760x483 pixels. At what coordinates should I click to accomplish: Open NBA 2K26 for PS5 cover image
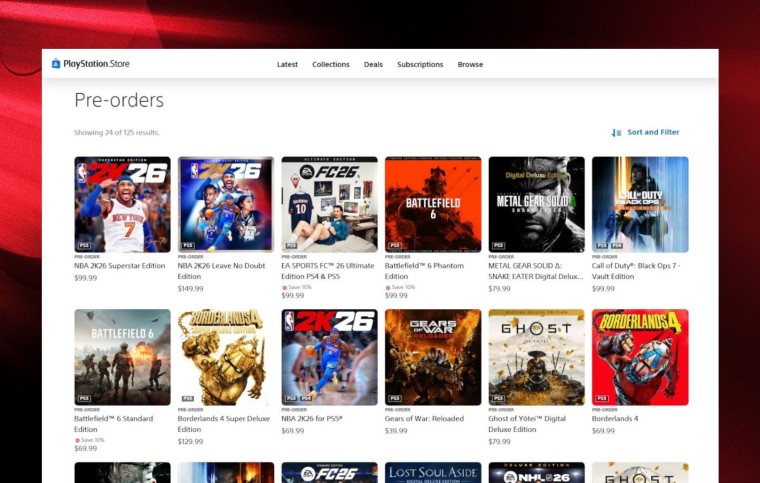click(329, 357)
